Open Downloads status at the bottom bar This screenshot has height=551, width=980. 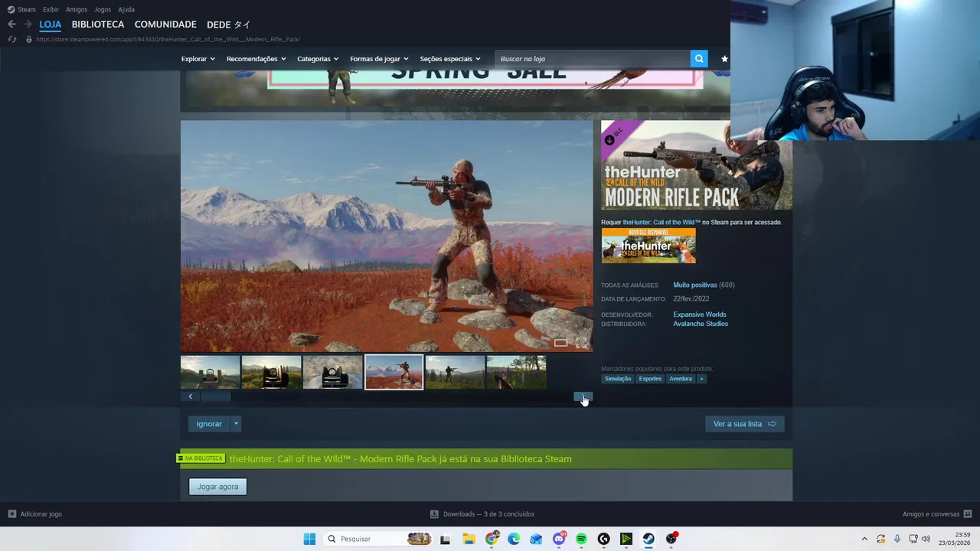(x=482, y=514)
